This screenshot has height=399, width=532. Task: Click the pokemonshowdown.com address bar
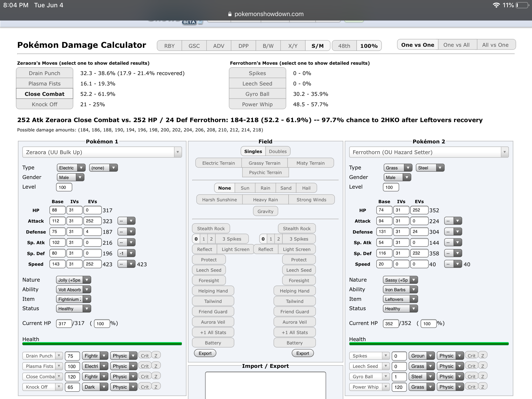pyautogui.click(x=266, y=14)
